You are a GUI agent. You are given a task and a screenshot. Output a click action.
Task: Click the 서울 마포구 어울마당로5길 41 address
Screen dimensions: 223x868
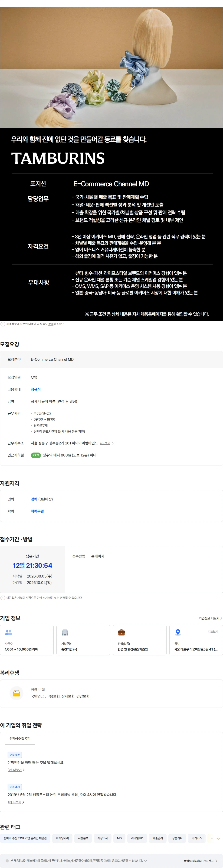pos(196,649)
